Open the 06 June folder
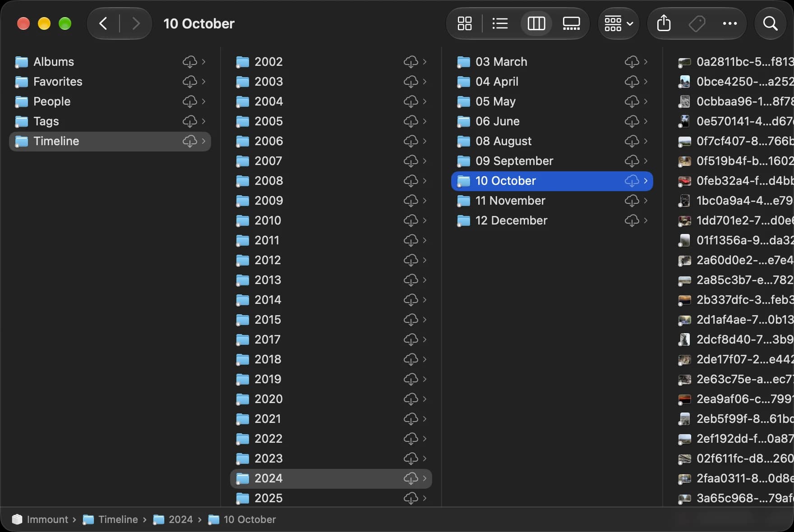This screenshot has width=794, height=532. pos(552,121)
